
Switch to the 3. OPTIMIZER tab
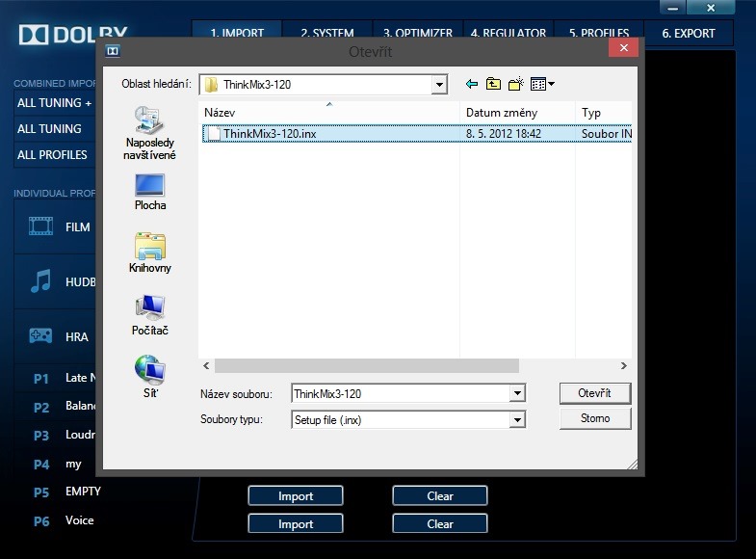(419, 33)
